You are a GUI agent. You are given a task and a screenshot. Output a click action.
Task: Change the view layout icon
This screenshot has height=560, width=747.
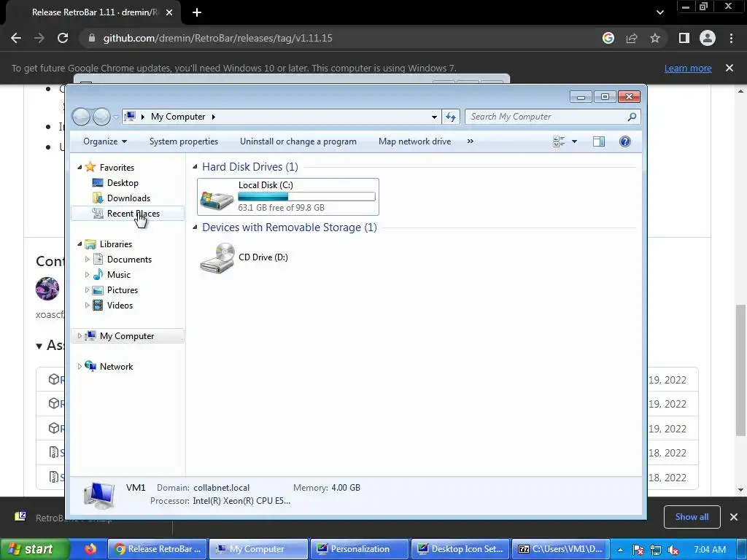coord(559,141)
